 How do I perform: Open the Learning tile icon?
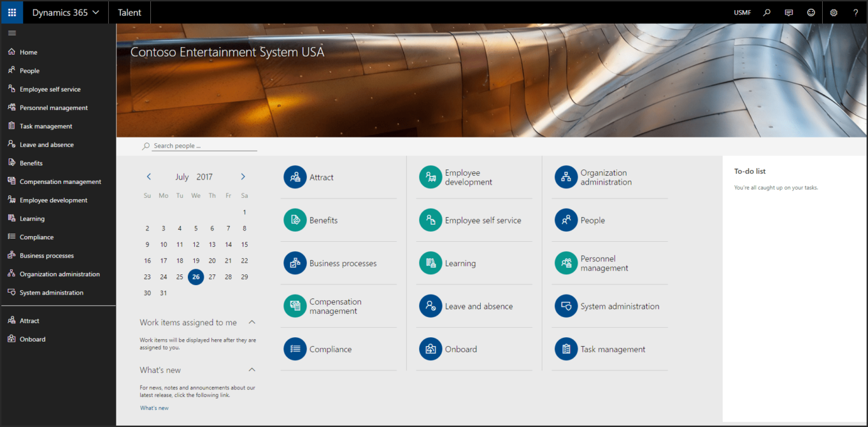click(431, 263)
